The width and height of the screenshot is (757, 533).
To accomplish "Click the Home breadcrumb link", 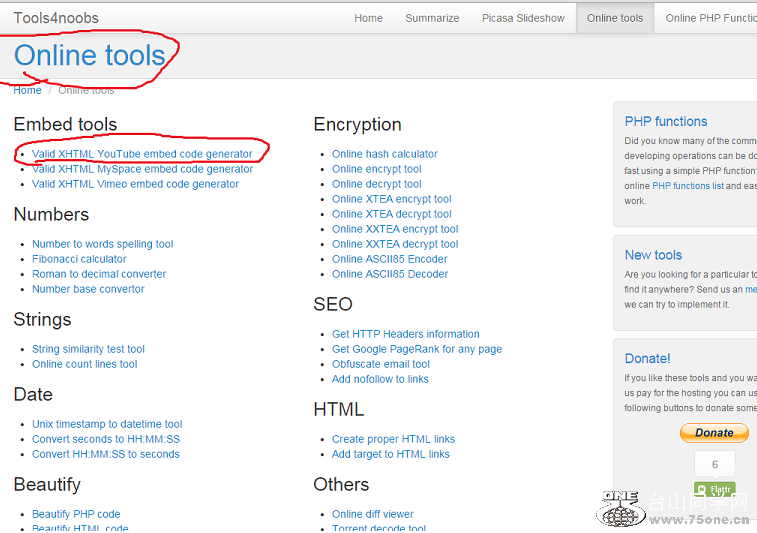I will tap(27, 90).
